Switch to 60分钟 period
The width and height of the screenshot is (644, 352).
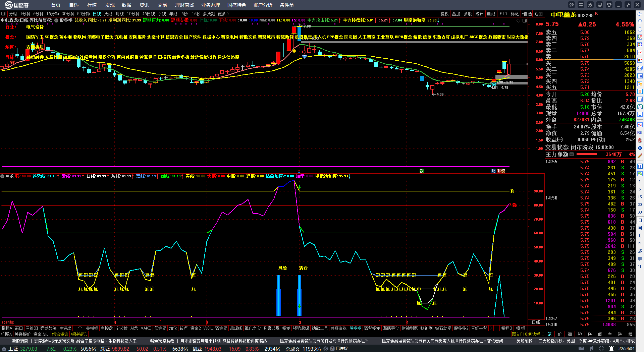83,14
